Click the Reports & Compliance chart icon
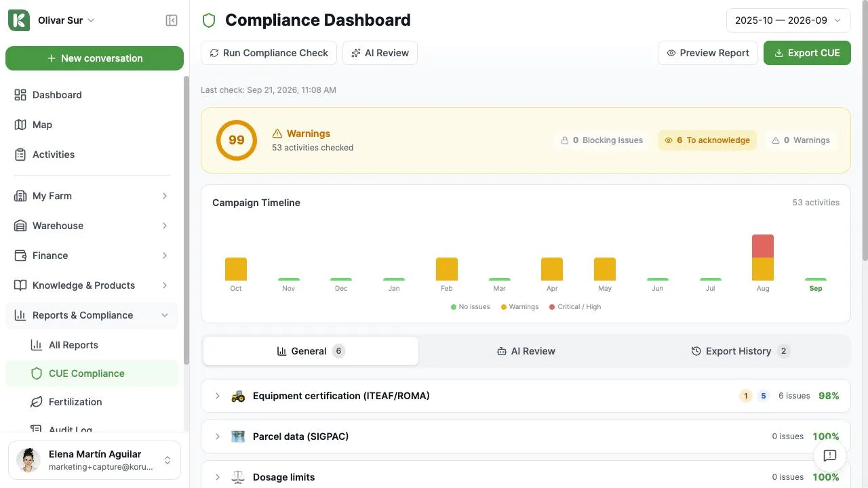868x488 pixels. [x=20, y=315]
